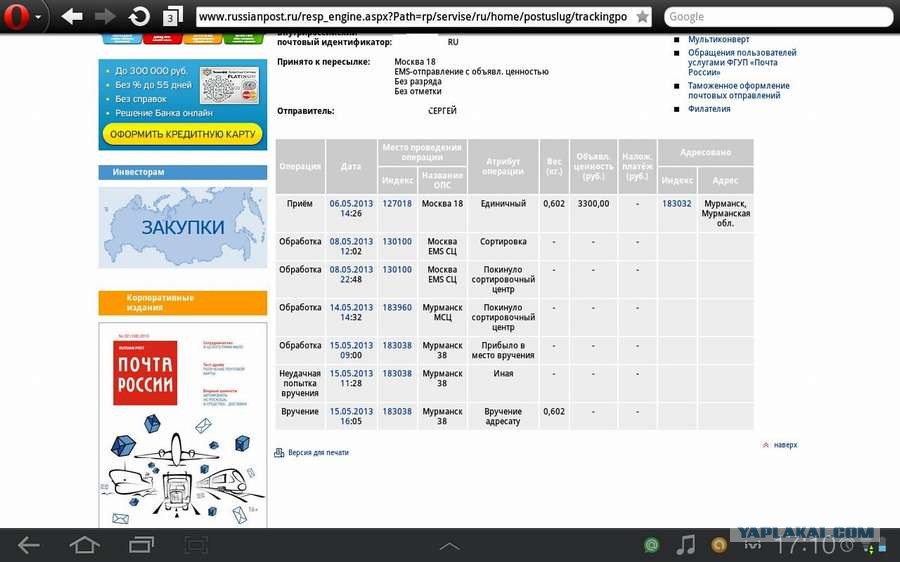Go back with the browser arrow
Viewport: 900px width, 562px height.
pos(72,17)
